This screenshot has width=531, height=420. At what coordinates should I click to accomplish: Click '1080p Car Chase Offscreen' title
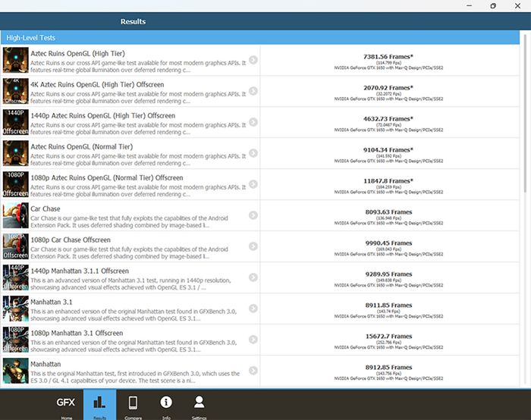coord(71,240)
